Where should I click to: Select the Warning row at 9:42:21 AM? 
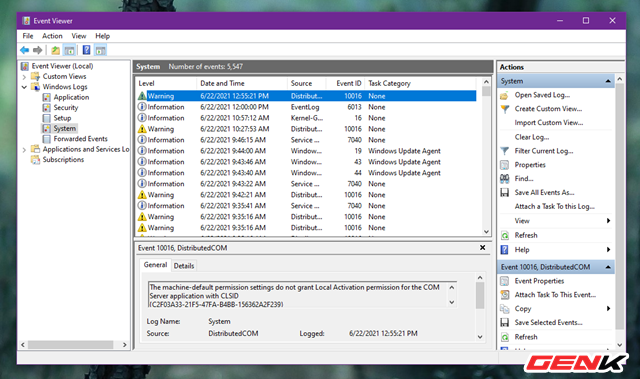306,195
